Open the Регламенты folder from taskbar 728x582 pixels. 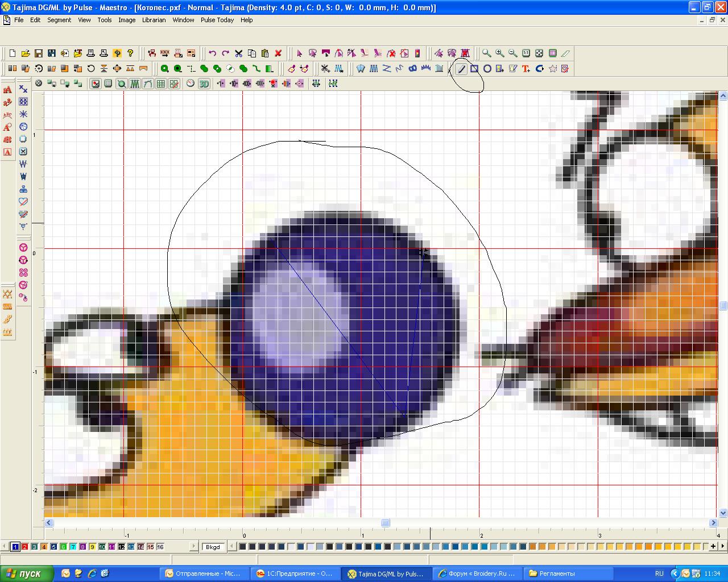pyautogui.click(x=569, y=573)
